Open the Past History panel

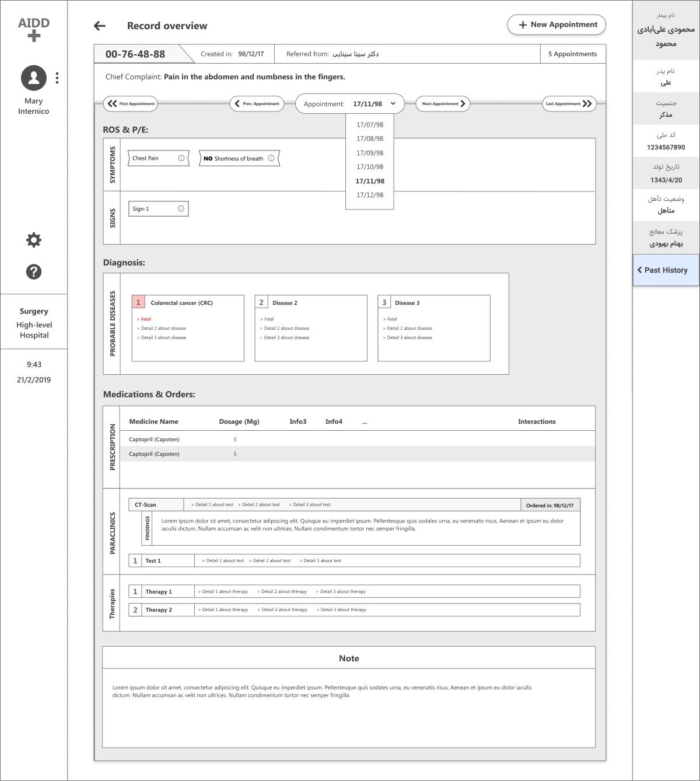pyautogui.click(x=666, y=270)
